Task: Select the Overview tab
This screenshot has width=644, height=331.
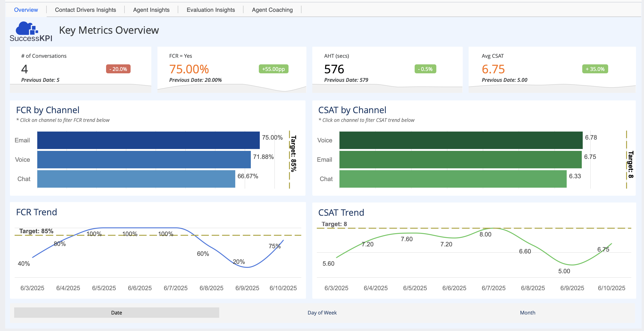Action: 26,10
